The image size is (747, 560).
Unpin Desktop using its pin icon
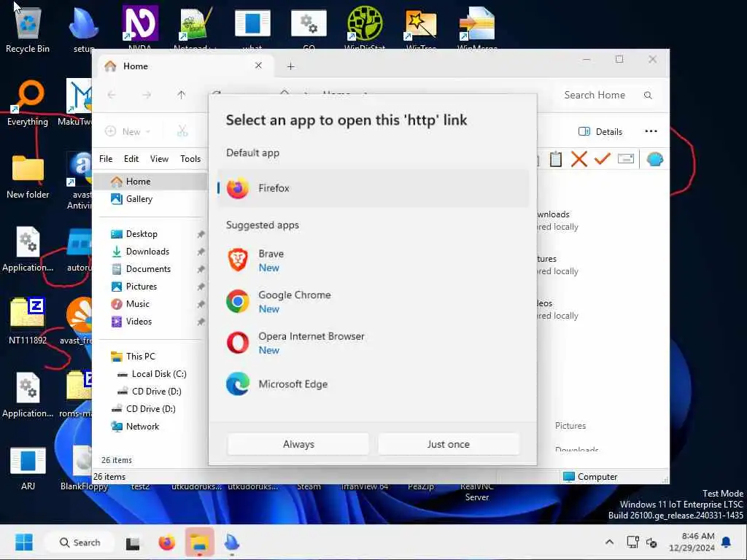point(201,234)
